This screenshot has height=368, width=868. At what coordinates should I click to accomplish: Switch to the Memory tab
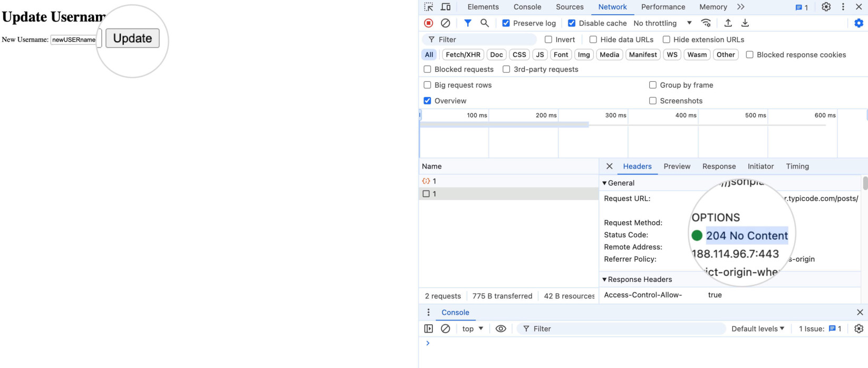tap(713, 7)
